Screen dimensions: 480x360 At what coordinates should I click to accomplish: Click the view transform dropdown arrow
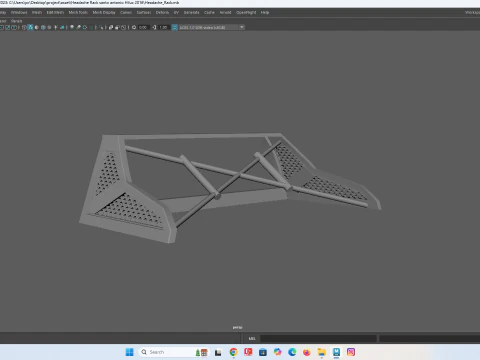tap(242, 27)
